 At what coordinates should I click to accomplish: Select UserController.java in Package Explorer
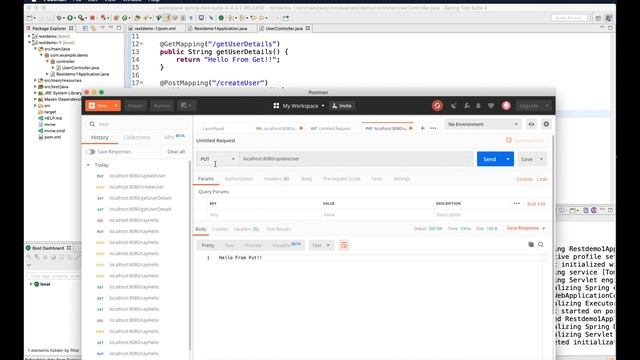80,68
